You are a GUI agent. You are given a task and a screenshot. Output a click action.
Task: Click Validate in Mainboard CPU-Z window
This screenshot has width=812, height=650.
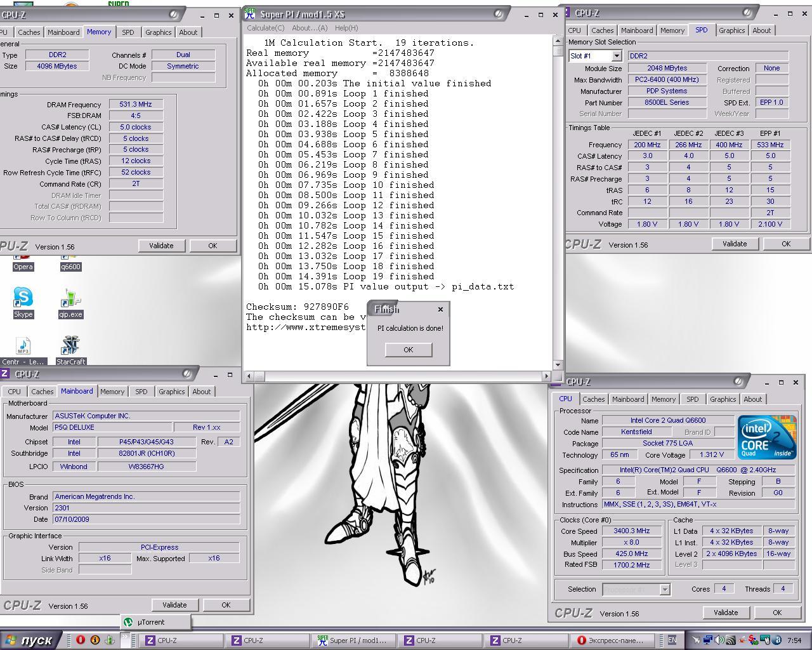pyautogui.click(x=174, y=605)
